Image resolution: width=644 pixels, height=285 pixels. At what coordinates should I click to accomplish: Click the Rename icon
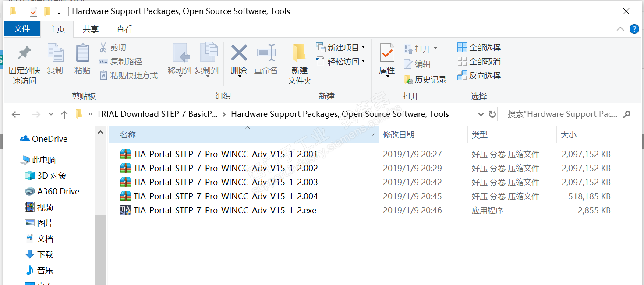[x=266, y=54]
